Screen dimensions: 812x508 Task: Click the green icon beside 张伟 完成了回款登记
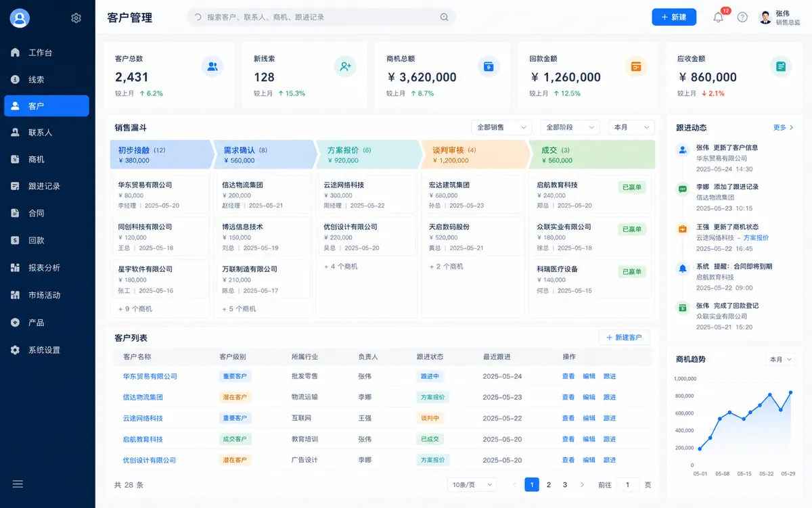(x=683, y=308)
